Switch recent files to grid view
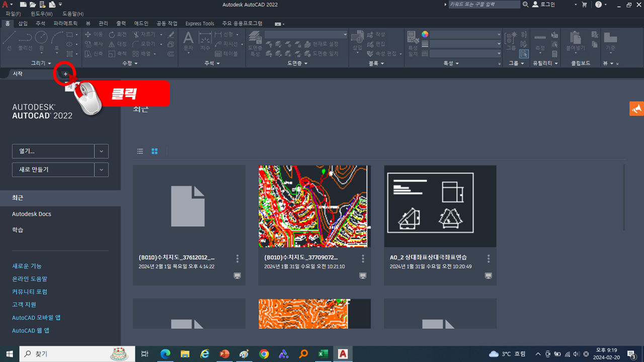This screenshot has height=362, width=644. 154,151
